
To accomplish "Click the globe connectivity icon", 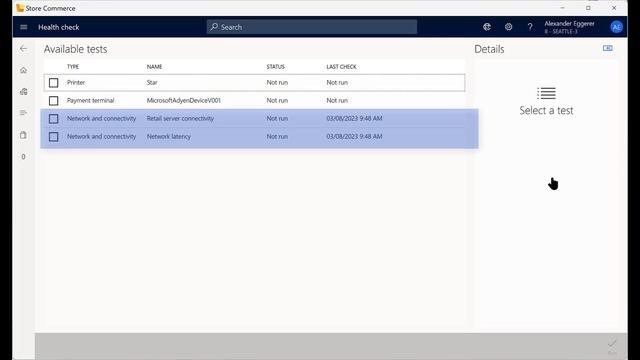I will click(x=487, y=27).
